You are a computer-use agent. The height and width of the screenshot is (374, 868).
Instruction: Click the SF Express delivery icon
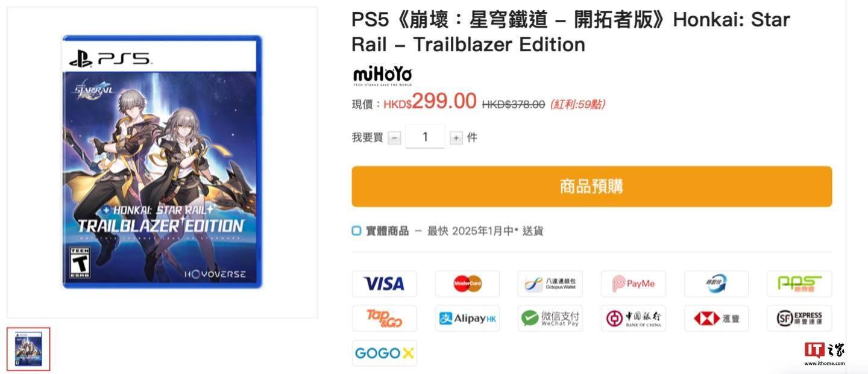(799, 318)
